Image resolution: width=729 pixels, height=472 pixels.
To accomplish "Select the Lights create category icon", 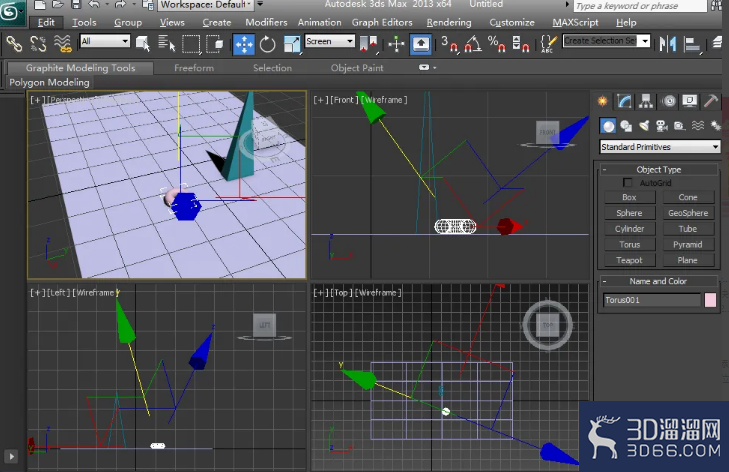I will (644, 126).
